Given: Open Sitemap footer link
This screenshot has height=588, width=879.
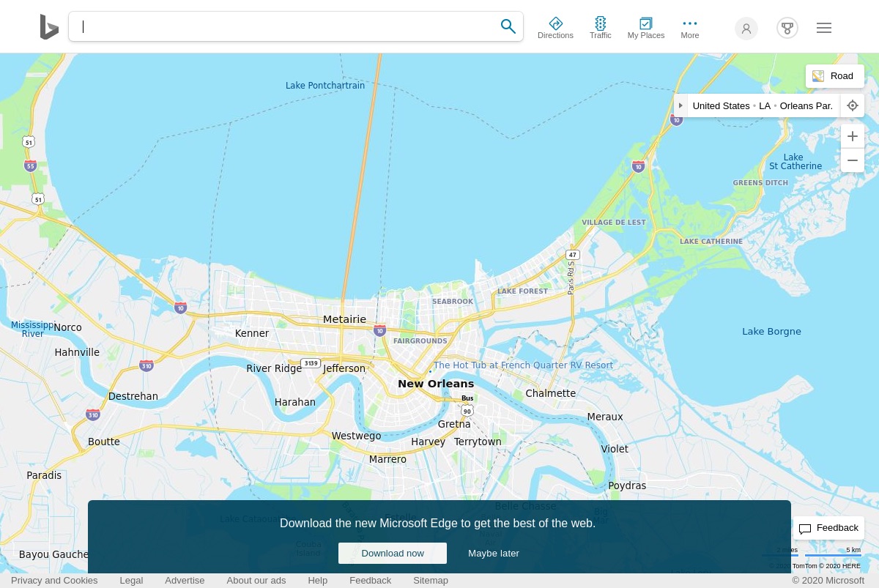Looking at the screenshot, I should tap(431, 580).
